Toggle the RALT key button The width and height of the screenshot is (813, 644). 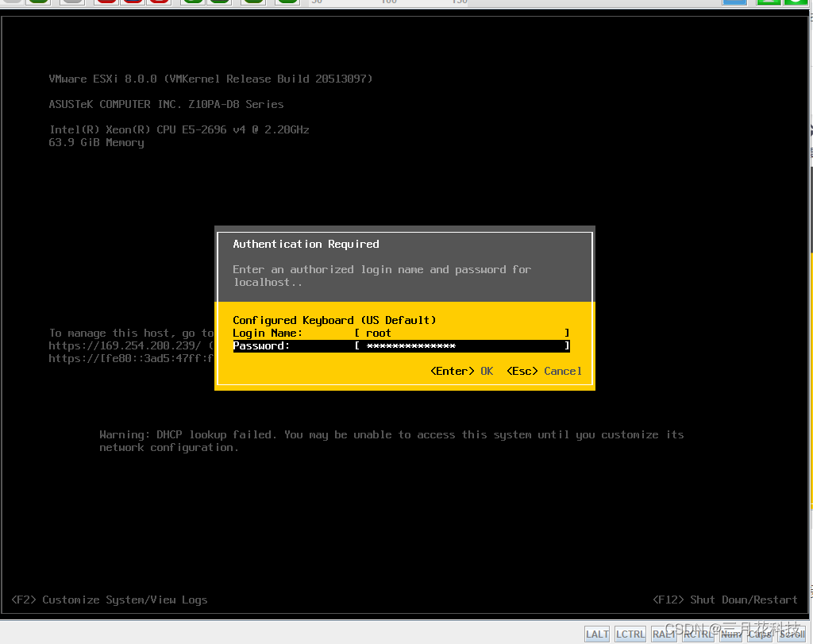coord(663,634)
